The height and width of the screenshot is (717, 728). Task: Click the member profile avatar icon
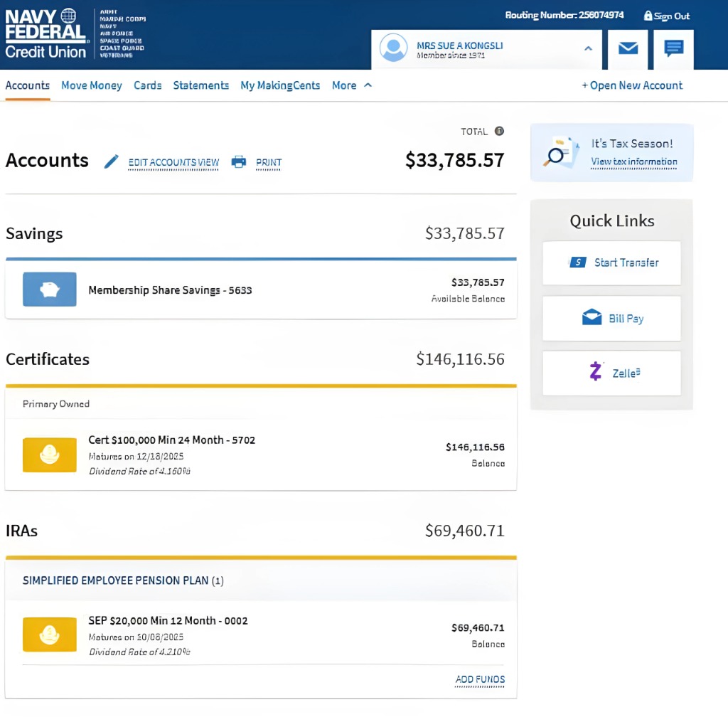pos(393,48)
